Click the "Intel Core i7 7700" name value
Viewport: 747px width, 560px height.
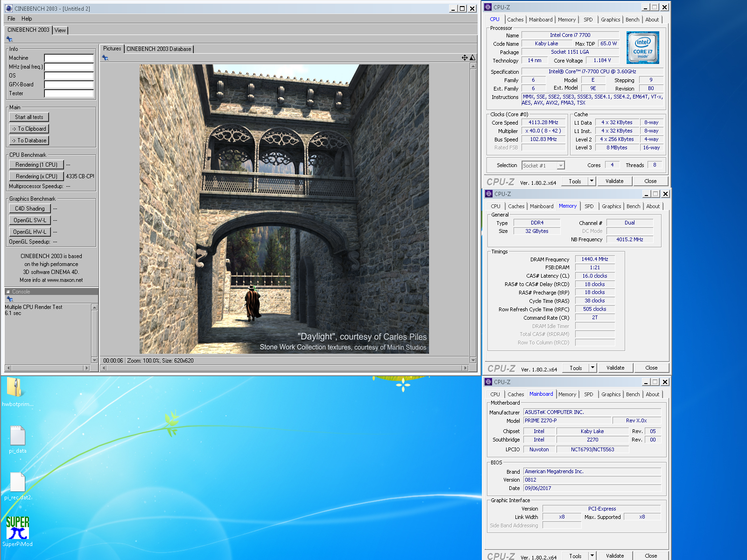coord(570,35)
